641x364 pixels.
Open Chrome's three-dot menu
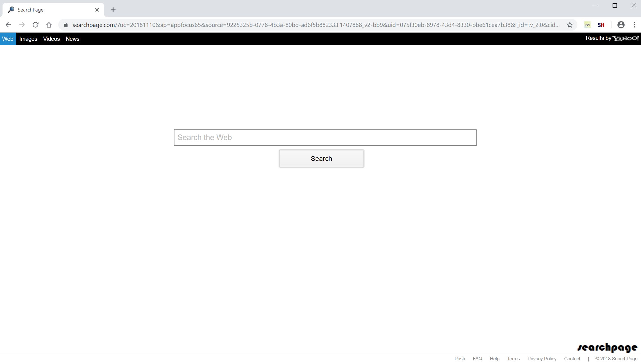click(634, 25)
